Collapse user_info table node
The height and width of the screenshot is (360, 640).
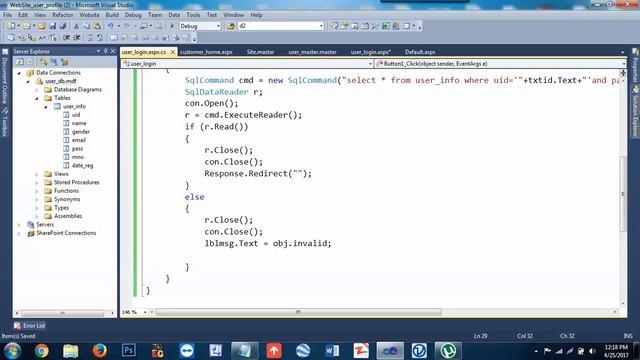tap(46, 107)
